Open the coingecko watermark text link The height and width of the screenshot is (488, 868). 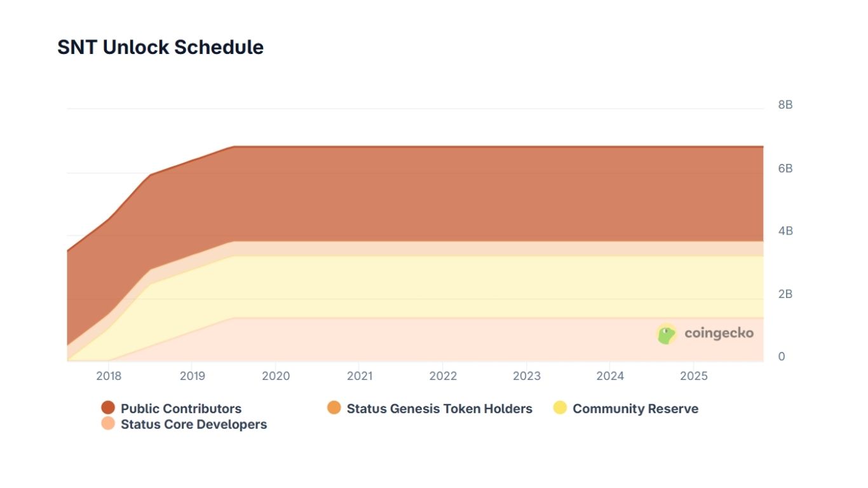click(719, 334)
